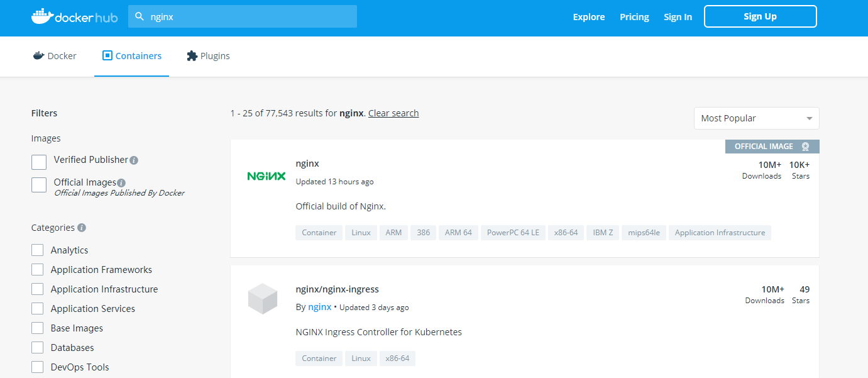Click the Verified Publisher info icon

click(134, 160)
